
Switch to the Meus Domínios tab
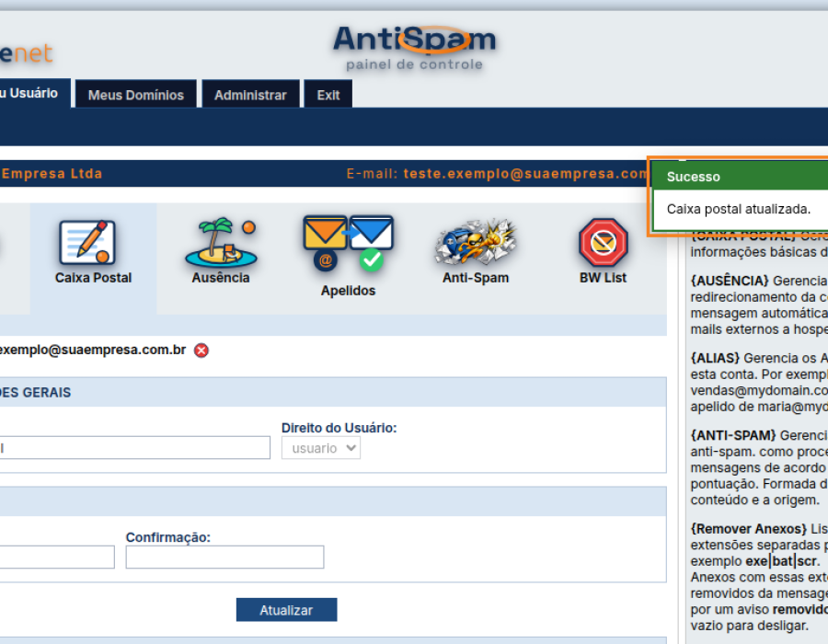[x=136, y=95]
